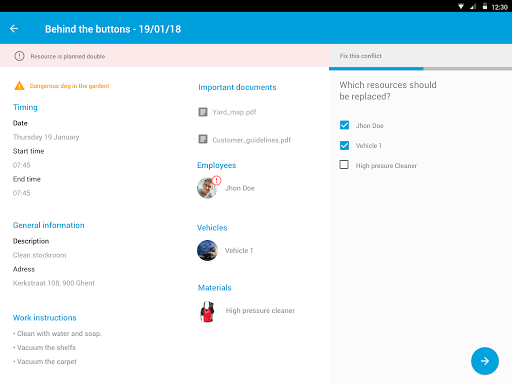Open the Customer_guidelines.pdf document icon
512x384 pixels.
(x=203, y=139)
